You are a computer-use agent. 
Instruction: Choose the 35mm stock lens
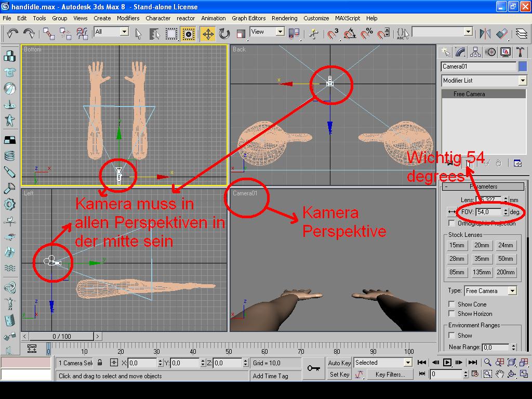[x=482, y=259]
